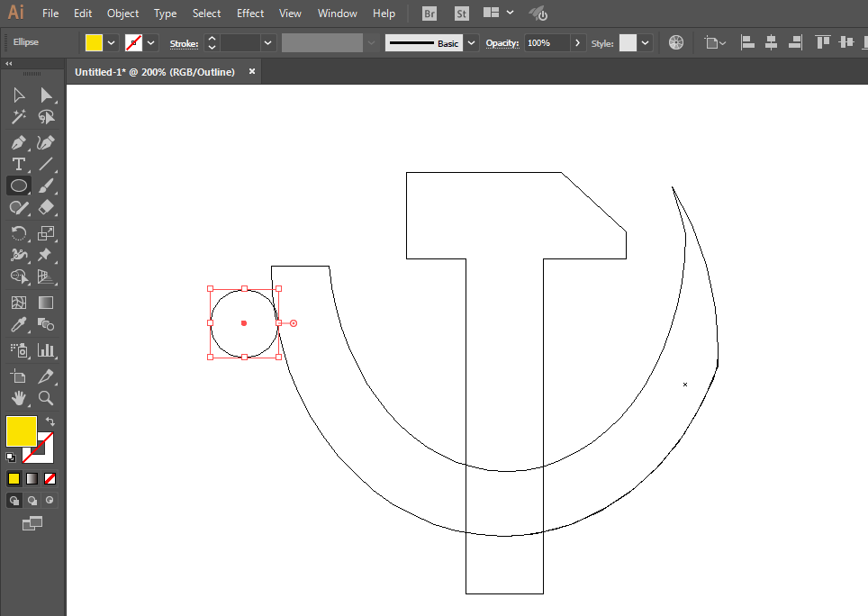Reset default fill and stroke

coord(11,457)
